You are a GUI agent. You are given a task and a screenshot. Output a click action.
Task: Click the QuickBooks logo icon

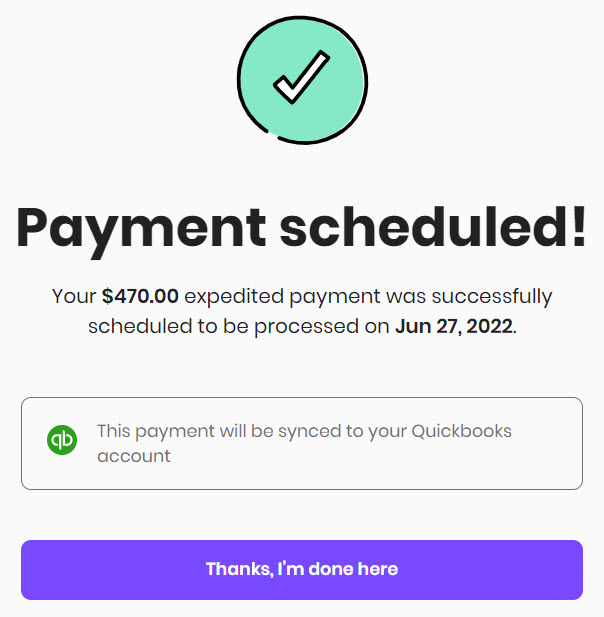point(62,440)
